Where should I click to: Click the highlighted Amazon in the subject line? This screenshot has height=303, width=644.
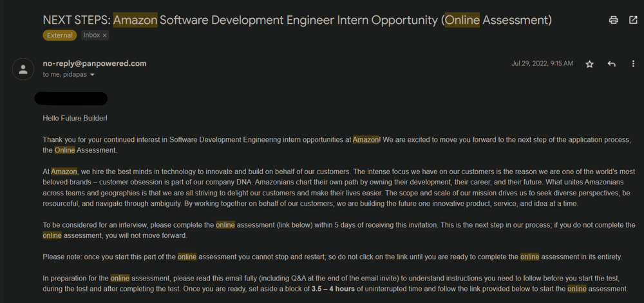coord(135,20)
